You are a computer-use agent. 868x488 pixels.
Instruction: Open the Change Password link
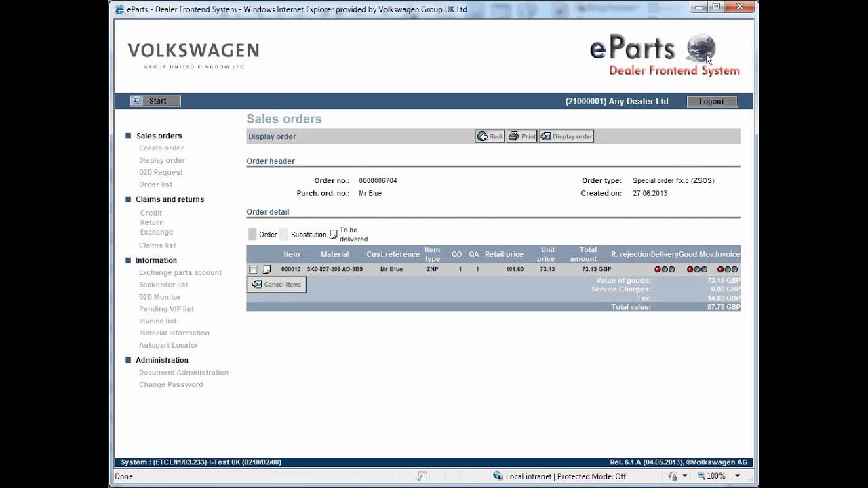pos(171,384)
